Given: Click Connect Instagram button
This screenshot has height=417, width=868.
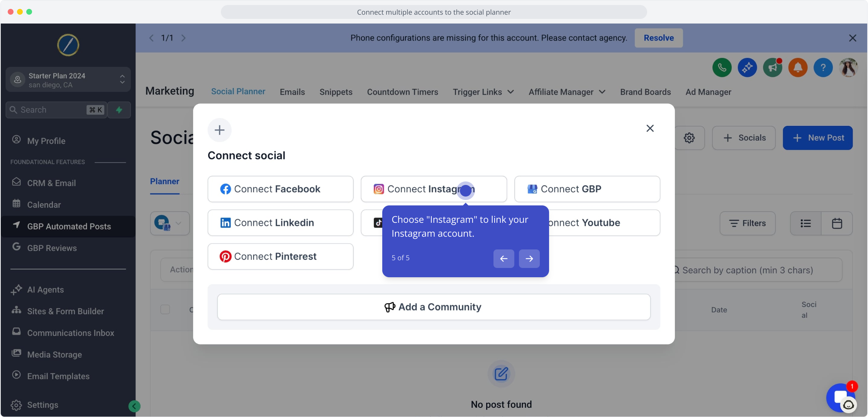Looking at the screenshot, I should click(434, 189).
